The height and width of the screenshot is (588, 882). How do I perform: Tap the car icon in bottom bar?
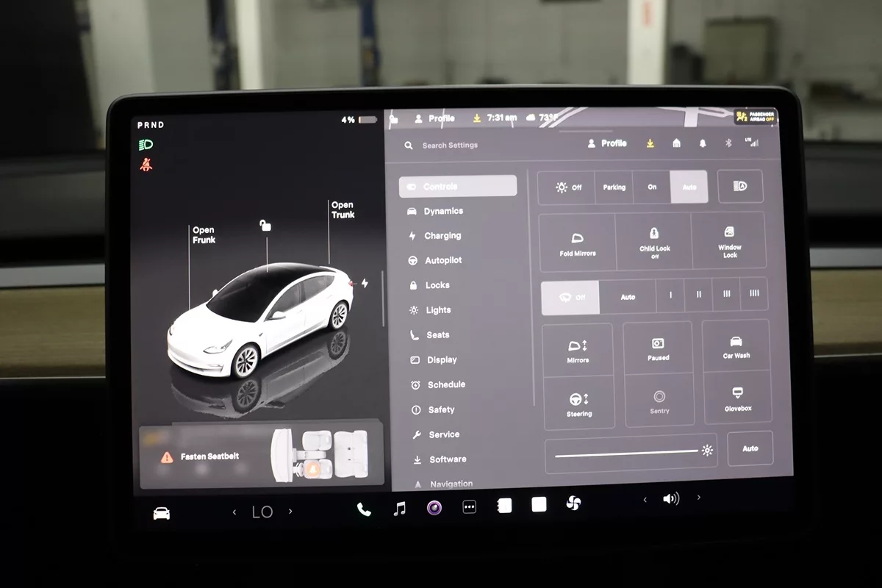[162, 513]
